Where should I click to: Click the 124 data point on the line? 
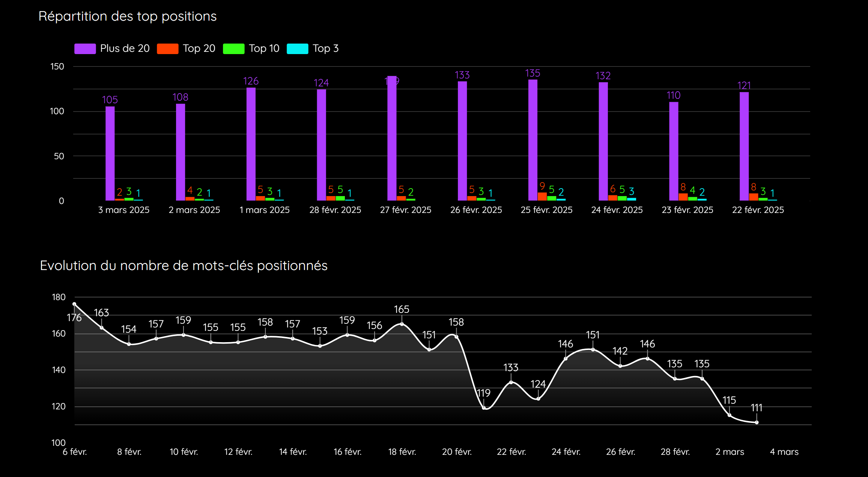[538, 399]
